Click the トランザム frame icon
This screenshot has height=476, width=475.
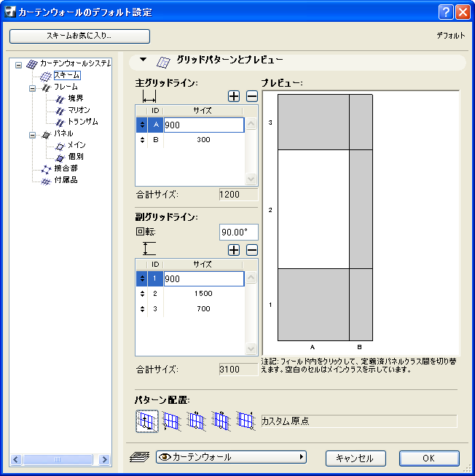60,122
